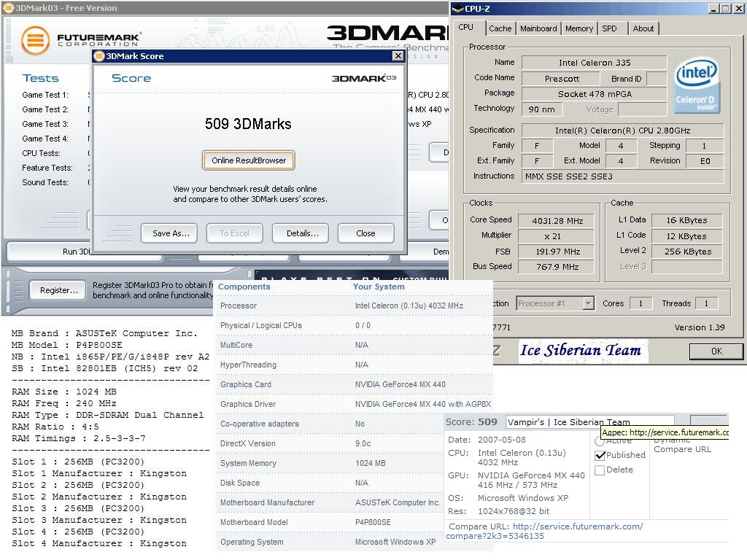Viewport: 747px width, 560px height.
Task: Click the CPU-Z title bar icon
Action: click(457, 9)
